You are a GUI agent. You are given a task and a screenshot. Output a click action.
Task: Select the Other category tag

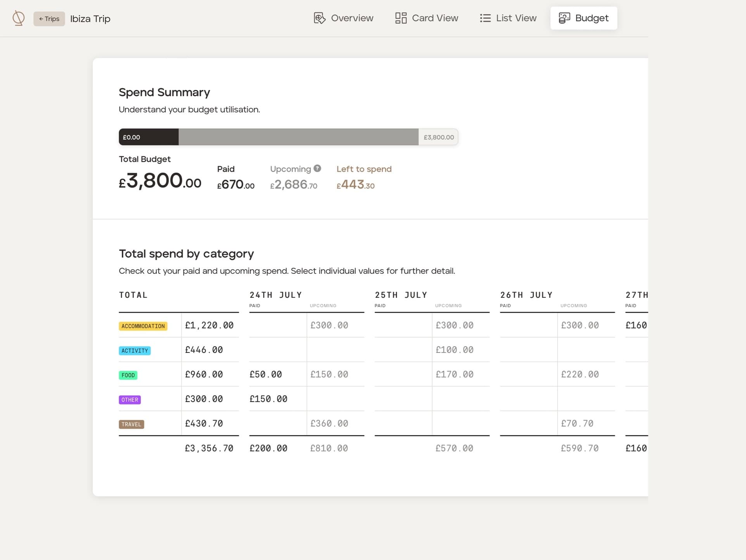pyautogui.click(x=130, y=400)
